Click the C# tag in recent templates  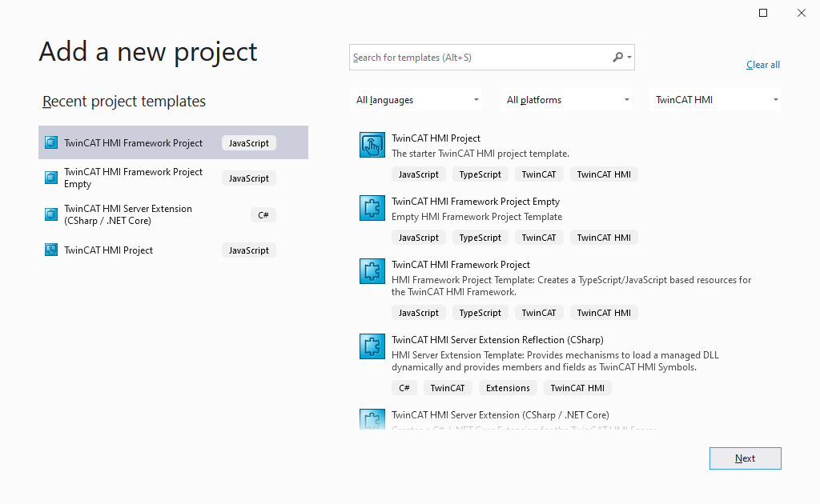point(263,214)
